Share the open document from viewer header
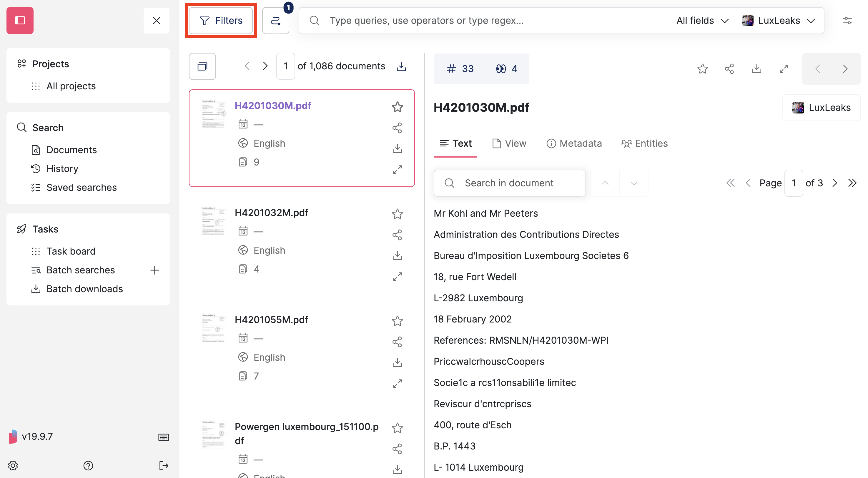The image size is (868, 478). point(729,69)
